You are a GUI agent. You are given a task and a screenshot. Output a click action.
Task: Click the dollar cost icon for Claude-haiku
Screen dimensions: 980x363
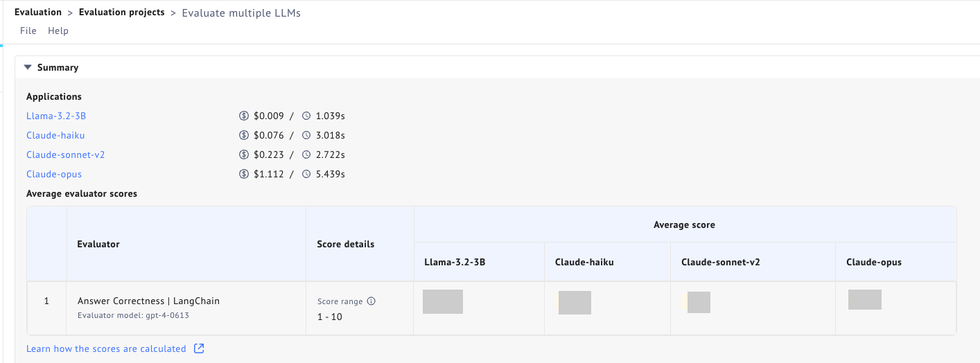coord(243,136)
